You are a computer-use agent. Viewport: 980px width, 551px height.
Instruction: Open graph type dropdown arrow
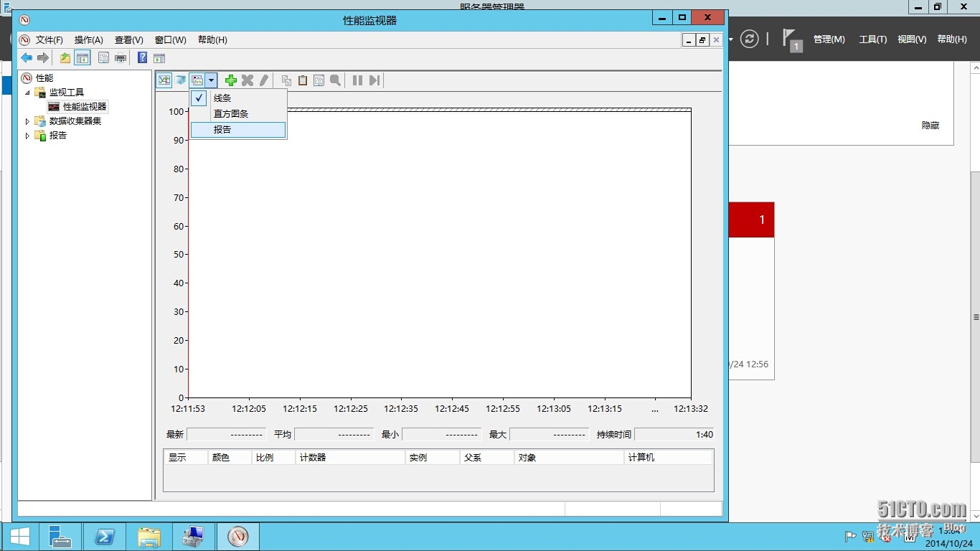coord(212,80)
